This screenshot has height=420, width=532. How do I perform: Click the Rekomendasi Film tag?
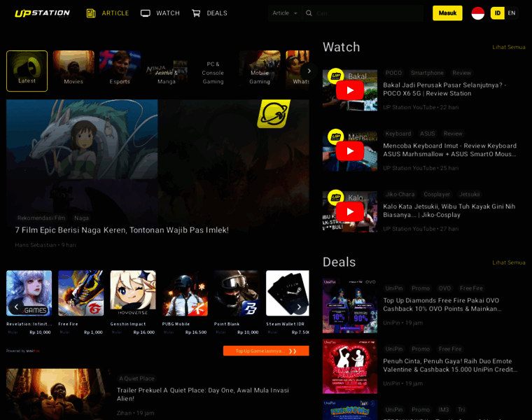[x=41, y=218]
